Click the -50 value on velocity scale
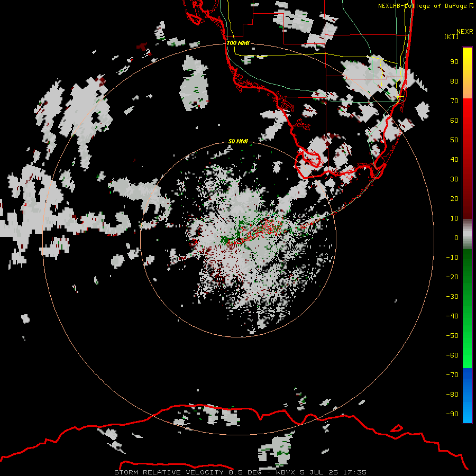476x476 pixels. coord(452,335)
